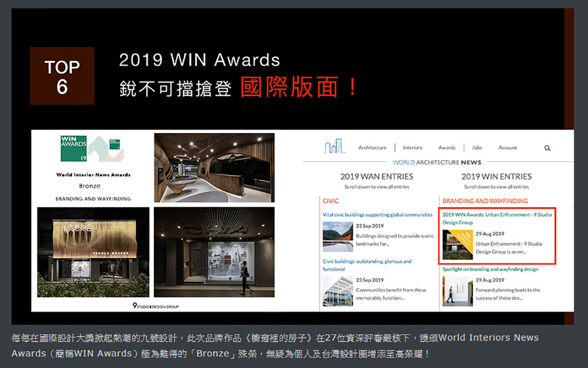Screen dimensions: 588x368
Task: Open the Awards menu item
Action: [x=447, y=148]
